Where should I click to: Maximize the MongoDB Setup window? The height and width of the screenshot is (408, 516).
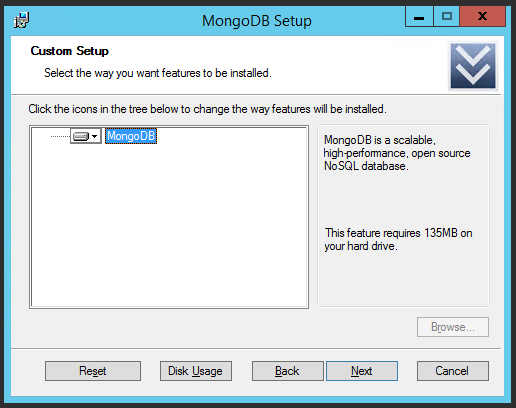(447, 16)
